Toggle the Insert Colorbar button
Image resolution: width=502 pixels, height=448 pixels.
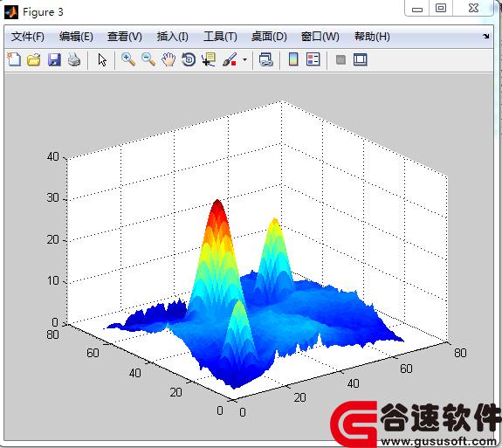[x=293, y=59]
